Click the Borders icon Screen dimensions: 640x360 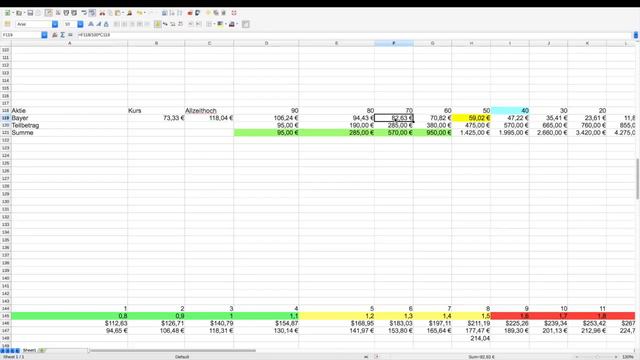209,24
